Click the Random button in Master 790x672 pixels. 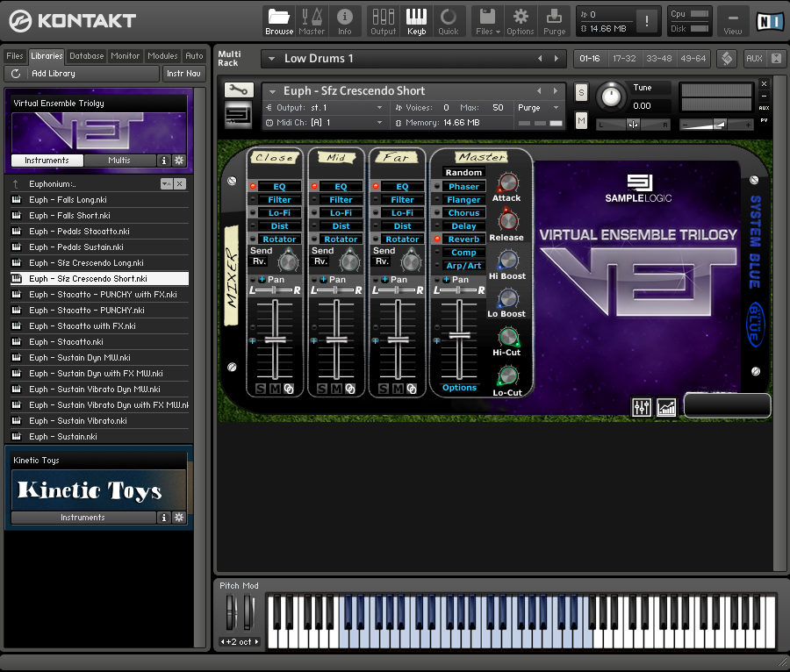pyautogui.click(x=463, y=173)
